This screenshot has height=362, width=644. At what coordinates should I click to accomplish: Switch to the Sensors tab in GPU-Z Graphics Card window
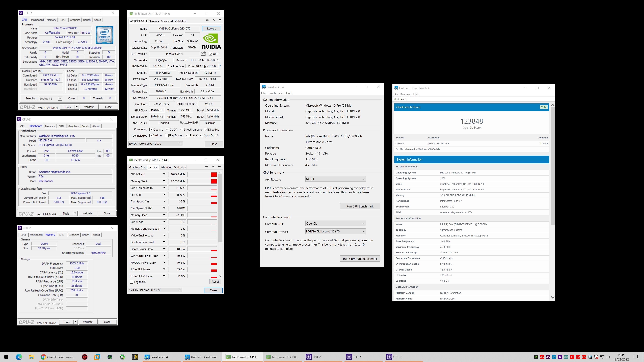154,21
